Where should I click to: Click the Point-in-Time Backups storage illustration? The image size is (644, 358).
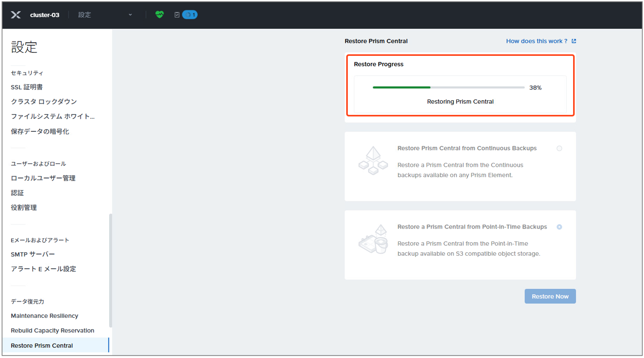(x=373, y=239)
